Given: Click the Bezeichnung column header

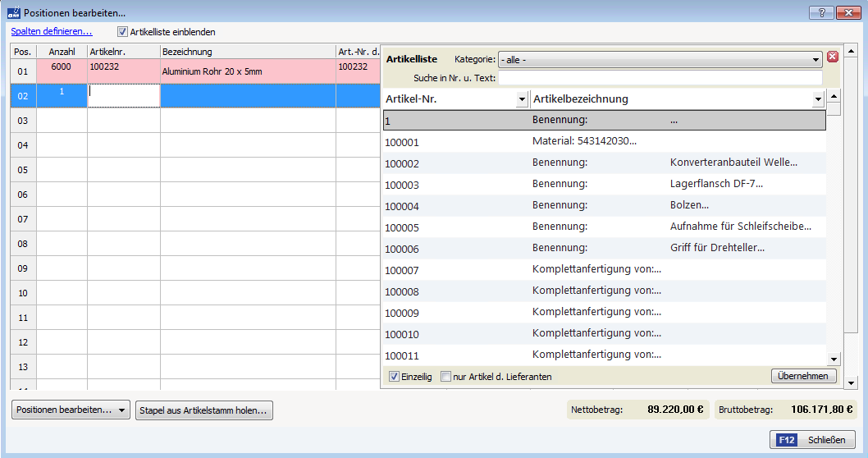Looking at the screenshot, I should [x=248, y=52].
